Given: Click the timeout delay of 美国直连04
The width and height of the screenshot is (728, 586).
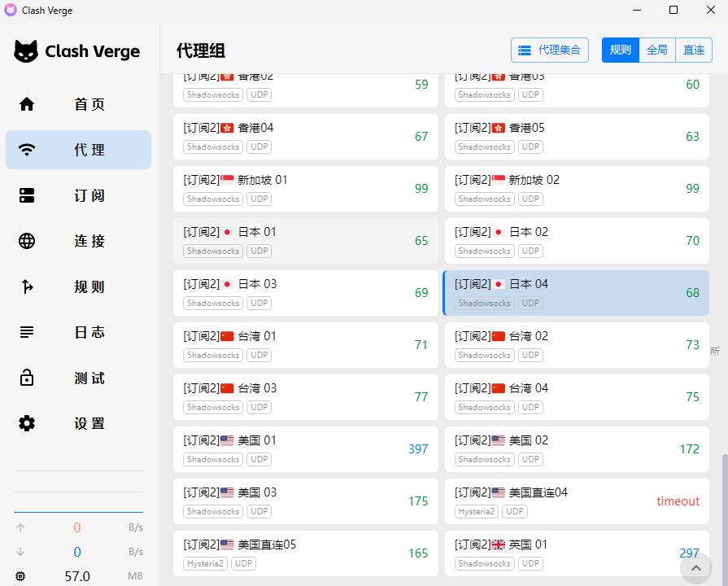Looking at the screenshot, I should (678, 501).
